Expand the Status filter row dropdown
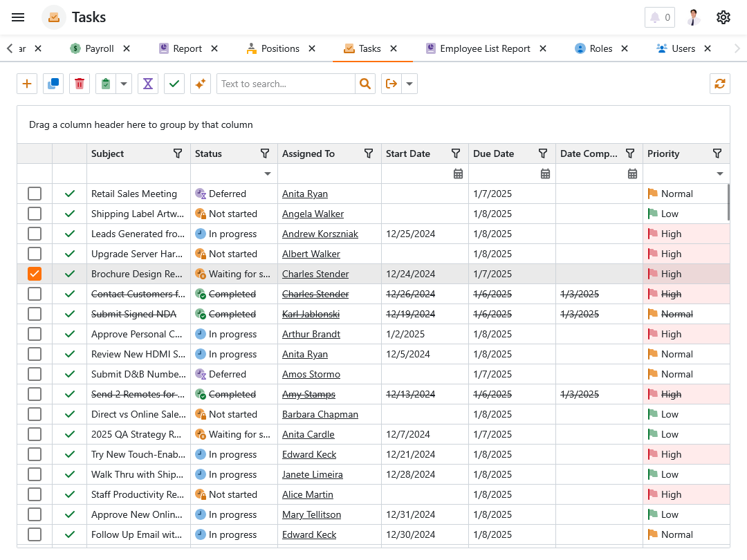This screenshot has width=747, height=560. (x=268, y=174)
